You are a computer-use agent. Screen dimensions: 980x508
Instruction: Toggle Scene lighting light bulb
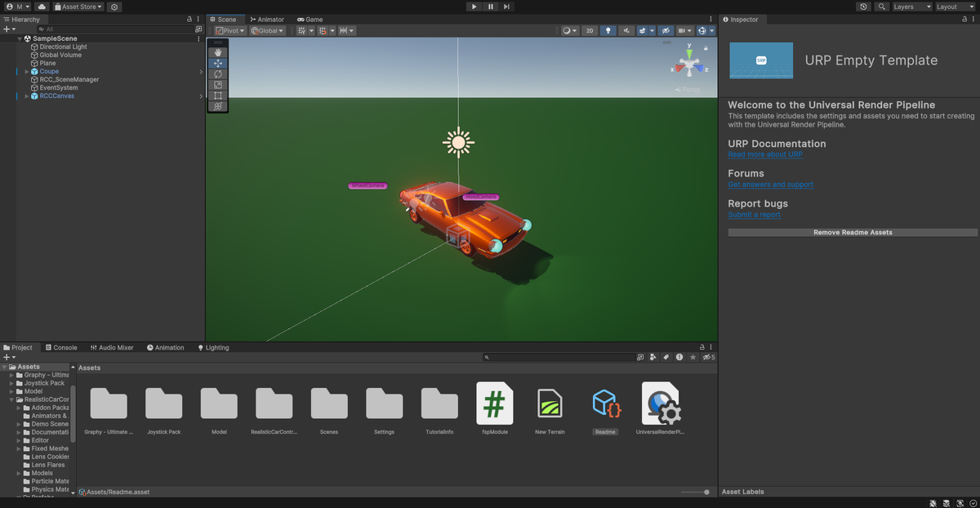608,30
